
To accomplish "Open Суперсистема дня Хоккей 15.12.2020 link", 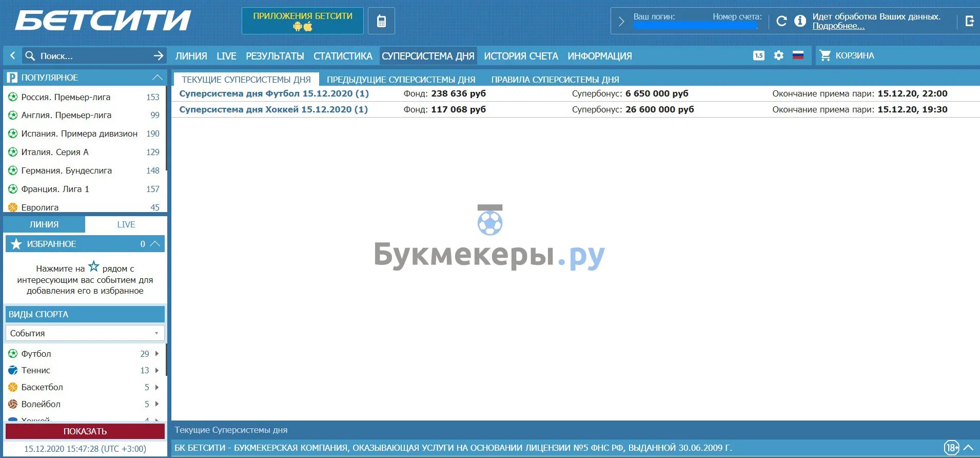I will coord(273,109).
